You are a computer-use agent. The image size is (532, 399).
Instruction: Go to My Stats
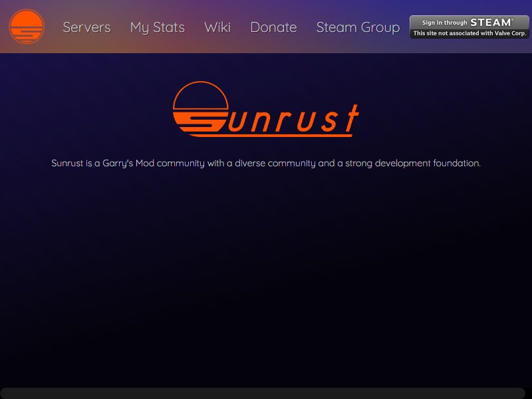pyautogui.click(x=158, y=27)
